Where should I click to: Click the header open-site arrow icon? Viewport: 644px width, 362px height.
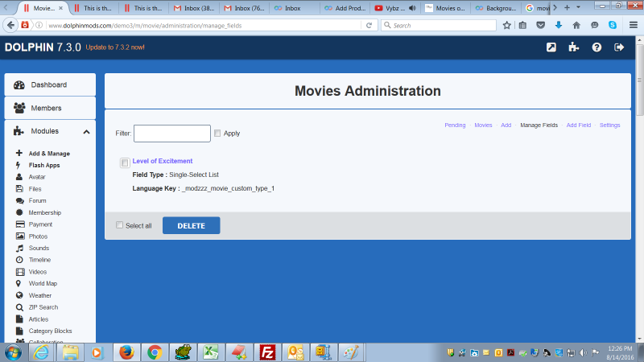coord(551,47)
